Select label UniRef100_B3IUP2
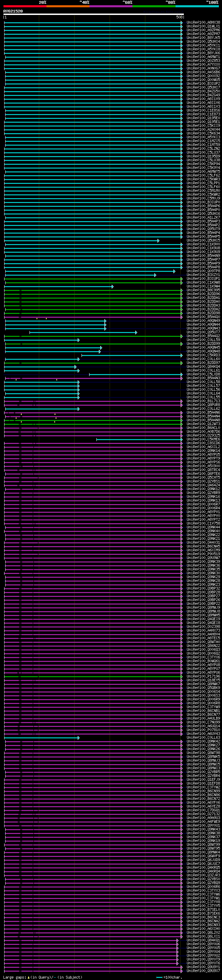 click(x=203, y=84)
